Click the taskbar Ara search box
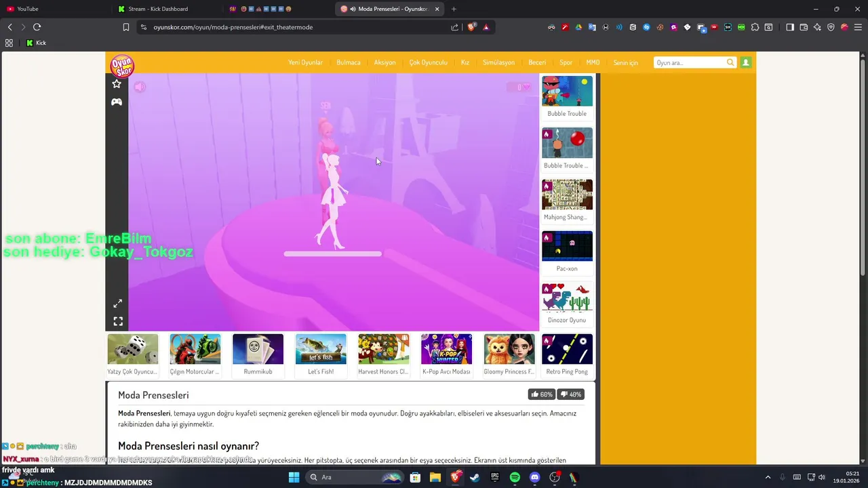Viewport: 868px width, 488px height. 355,477
